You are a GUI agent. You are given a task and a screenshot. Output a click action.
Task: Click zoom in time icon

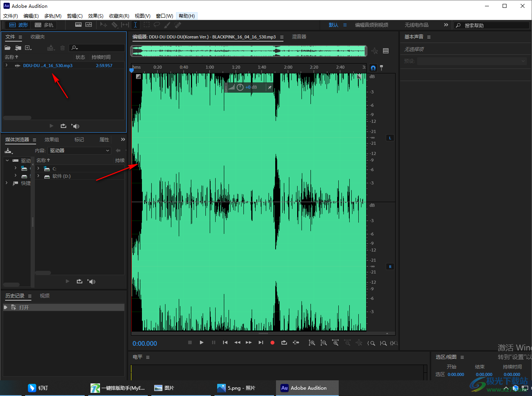(x=336, y=343)
